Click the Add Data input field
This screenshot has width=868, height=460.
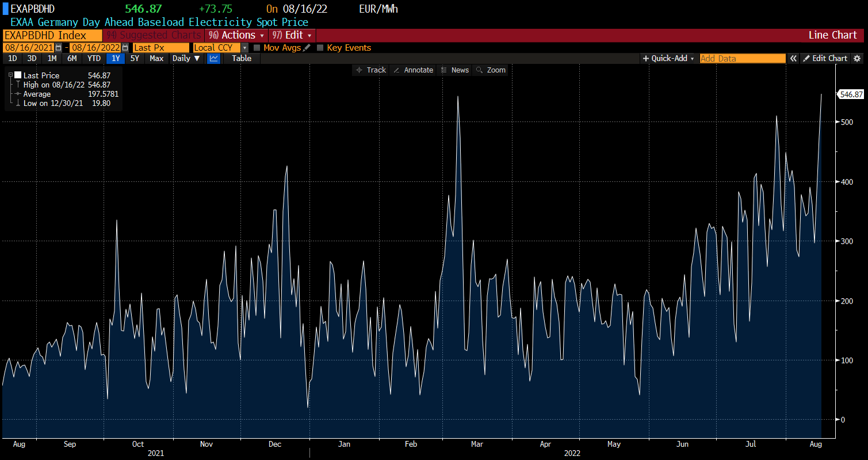click(742, 58)
